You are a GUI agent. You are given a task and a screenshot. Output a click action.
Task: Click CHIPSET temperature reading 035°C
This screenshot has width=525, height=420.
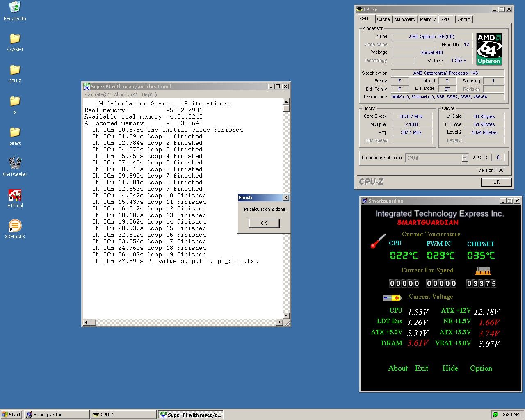coord(481,256)
